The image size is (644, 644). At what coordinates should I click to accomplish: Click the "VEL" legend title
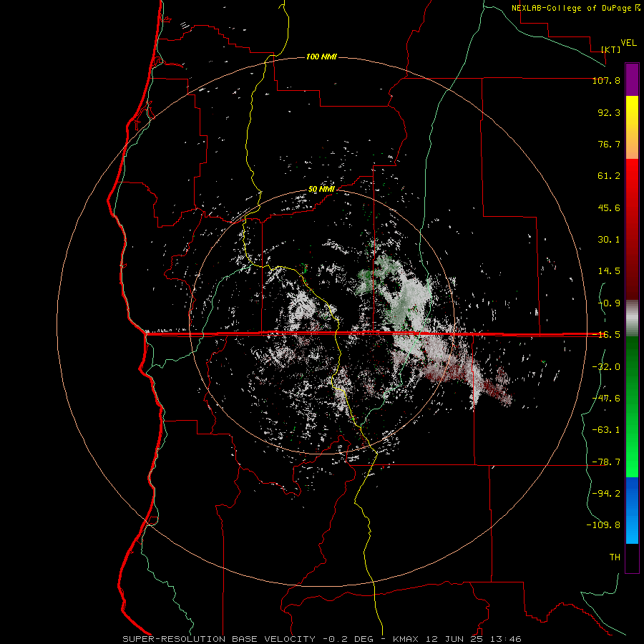[x=628, y=43]
